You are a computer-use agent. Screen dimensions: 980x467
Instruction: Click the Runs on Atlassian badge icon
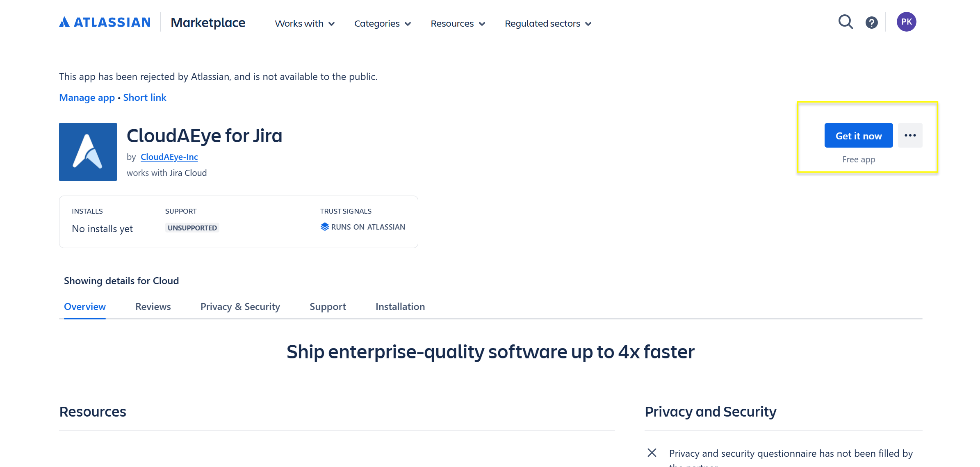pos(325,227)
